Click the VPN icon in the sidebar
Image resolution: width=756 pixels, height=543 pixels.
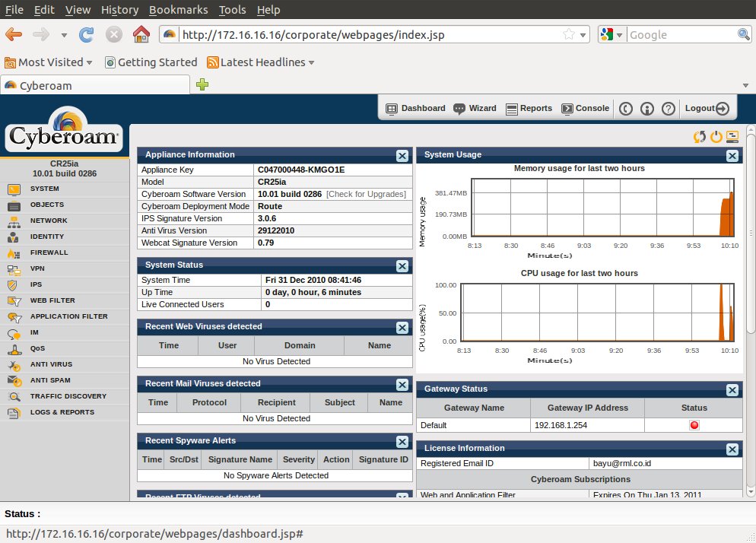(x=14, y=268)
